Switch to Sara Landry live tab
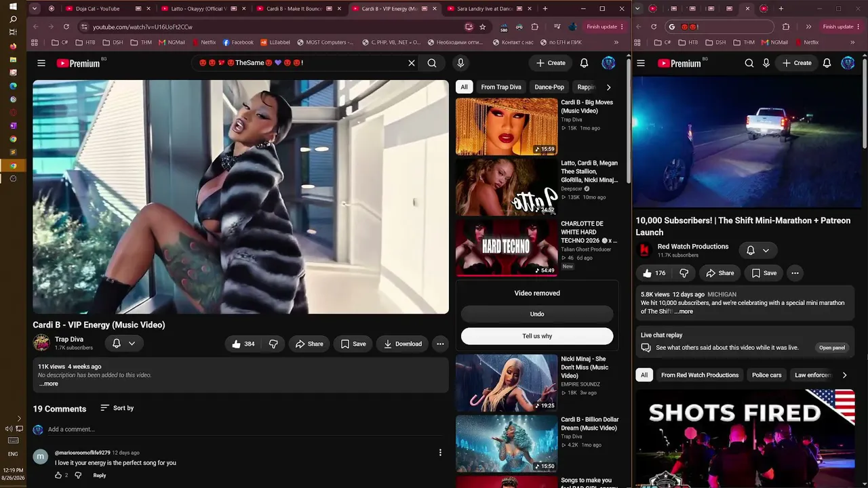This screenshot has height=488, width=868. [484, 9]
